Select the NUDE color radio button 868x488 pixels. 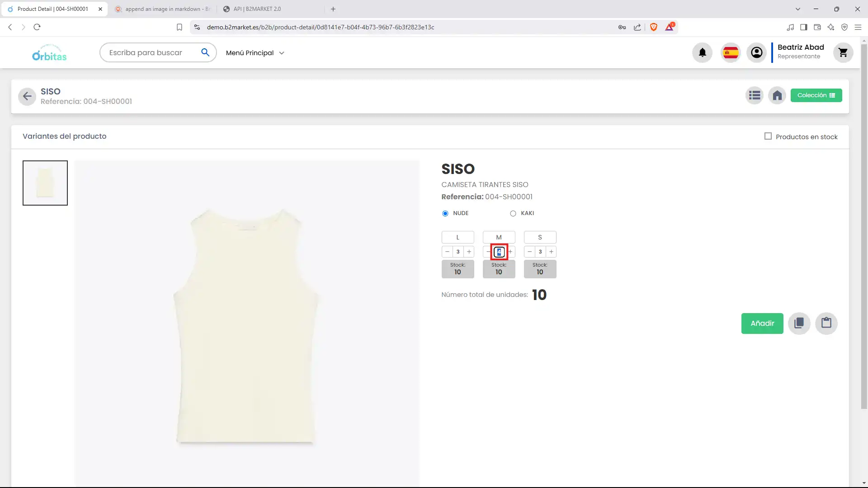click(445, 213)
